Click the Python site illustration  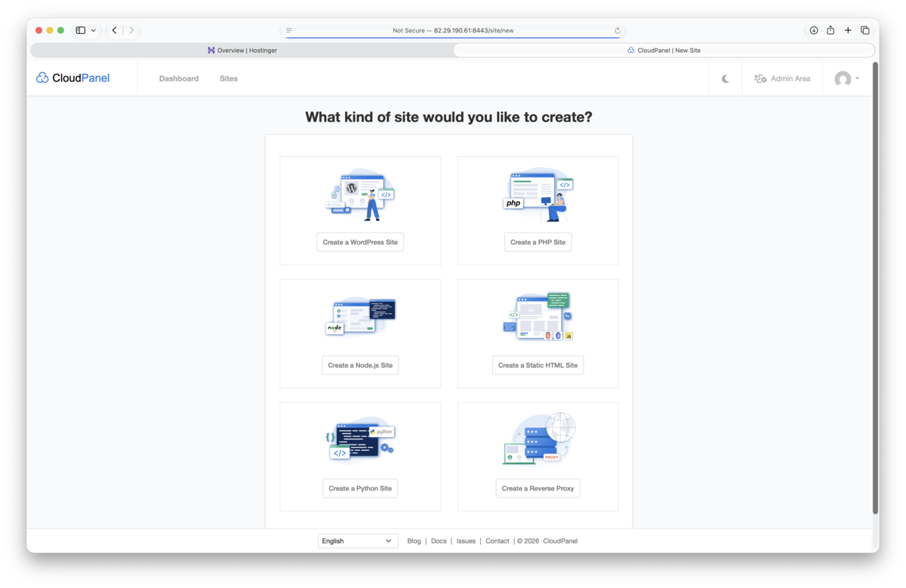click(360, 439)
